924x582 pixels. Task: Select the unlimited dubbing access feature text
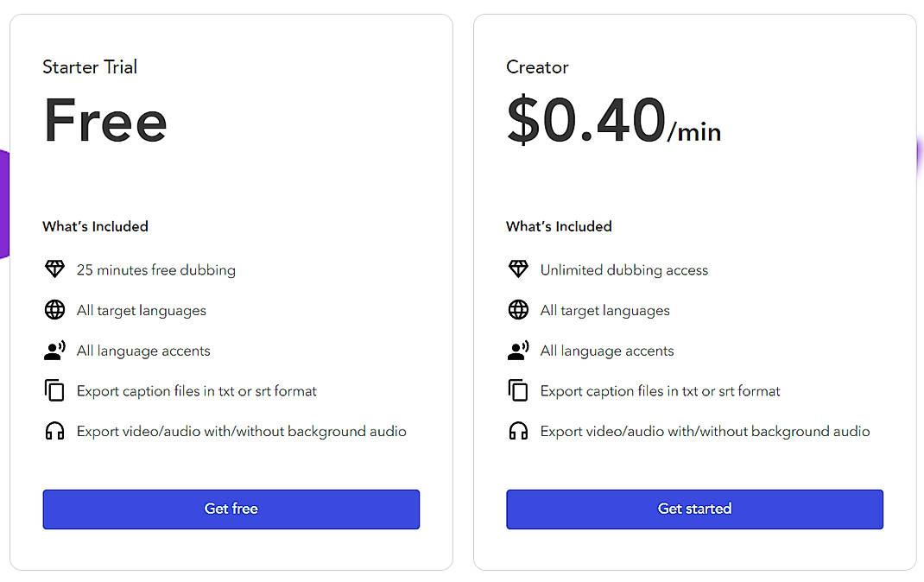[x=623, y=269]
